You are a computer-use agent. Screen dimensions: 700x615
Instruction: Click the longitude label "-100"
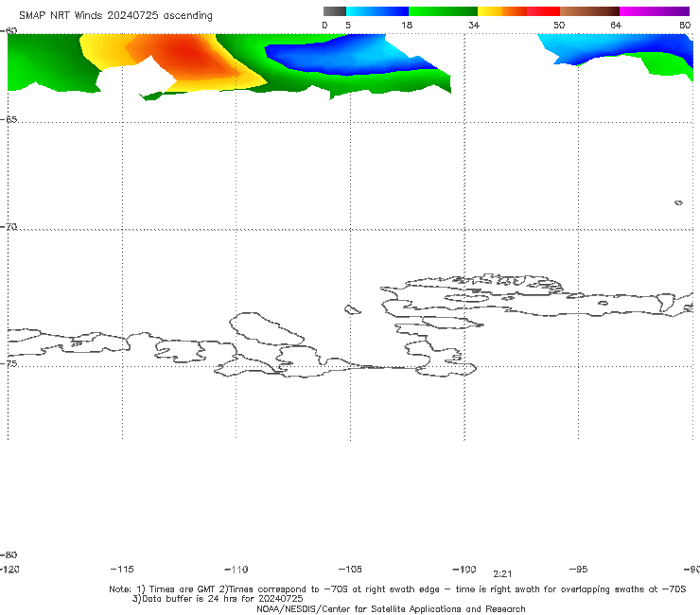point(464,570)
